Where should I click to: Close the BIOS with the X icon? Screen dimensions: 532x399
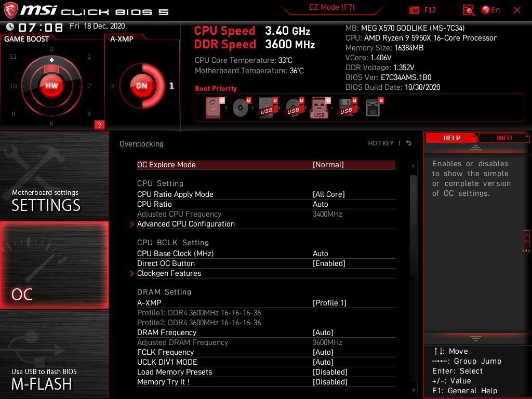pyautogui.click(x=517, y=10)
